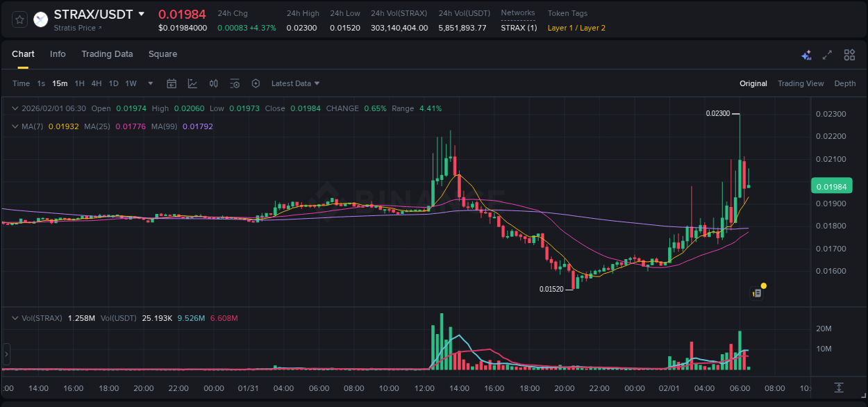This screenshot has height=407, width=868.
Task: Open the extra timeframe intervals dropdown
Action: pos(149,83)
